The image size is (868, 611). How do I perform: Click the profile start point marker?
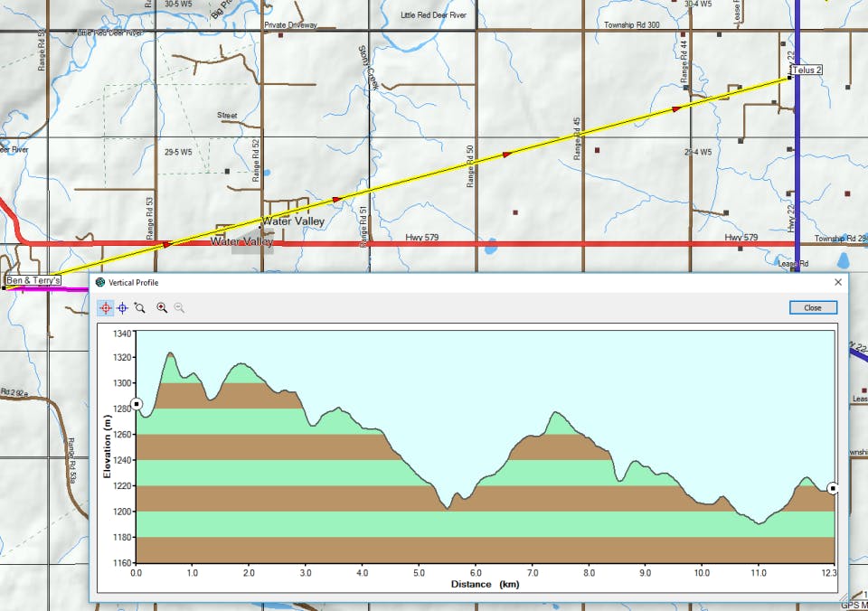137,404
